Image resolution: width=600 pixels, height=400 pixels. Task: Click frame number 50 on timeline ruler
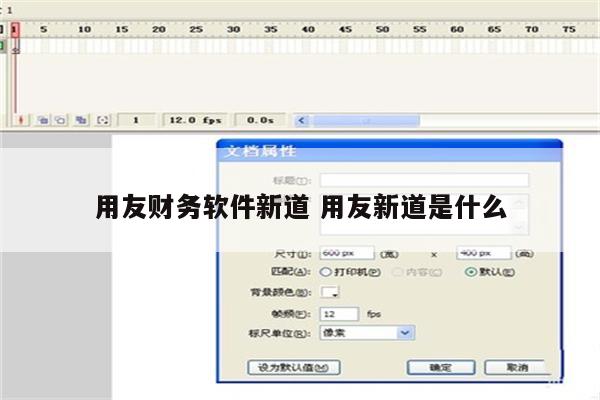point(382,29)
